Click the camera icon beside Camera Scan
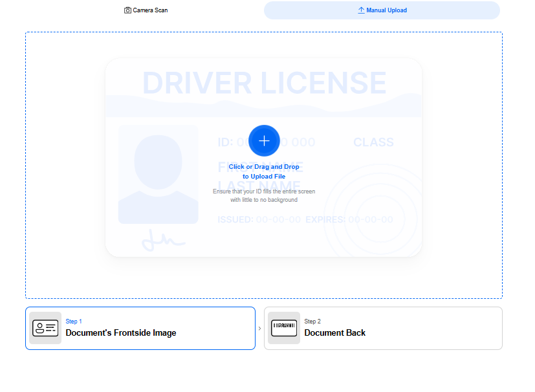The width and height of the screenshot is (535, 392). 127,10
